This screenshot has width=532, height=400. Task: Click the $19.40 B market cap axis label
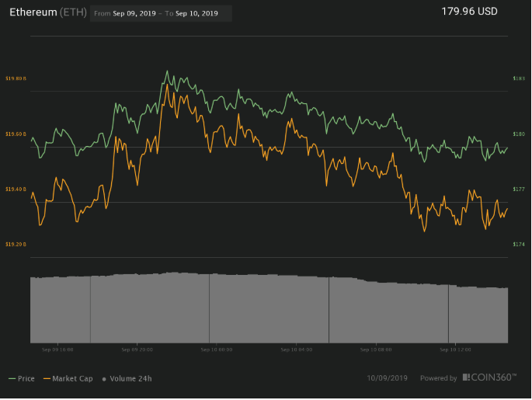coord(16,189)
